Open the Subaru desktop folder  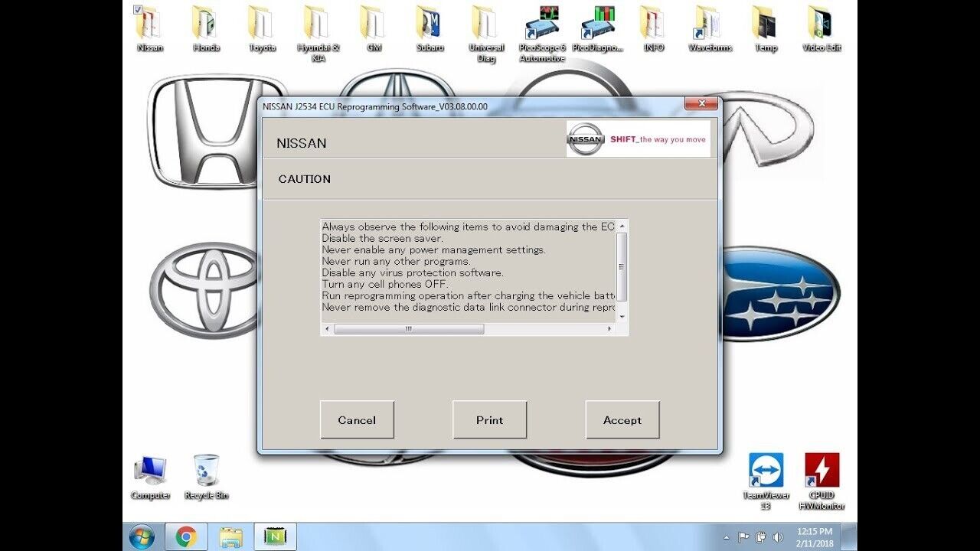430,28
